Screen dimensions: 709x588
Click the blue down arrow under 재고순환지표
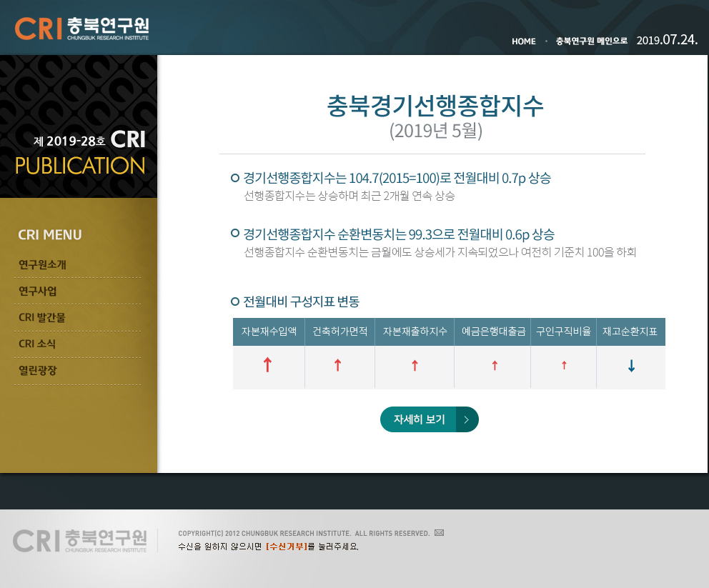pos(632,366)
